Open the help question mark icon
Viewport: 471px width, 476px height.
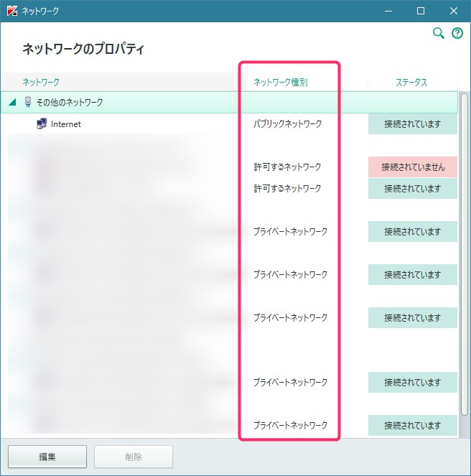457,33
